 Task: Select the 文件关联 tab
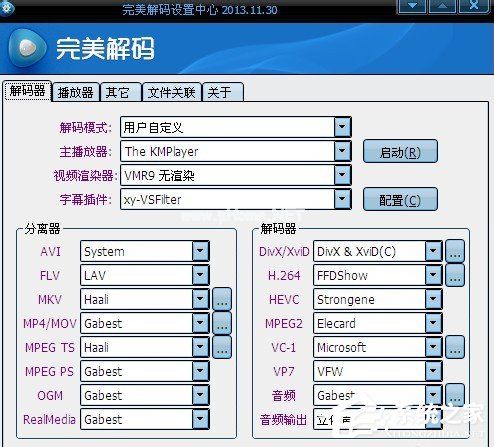(172, 92)
